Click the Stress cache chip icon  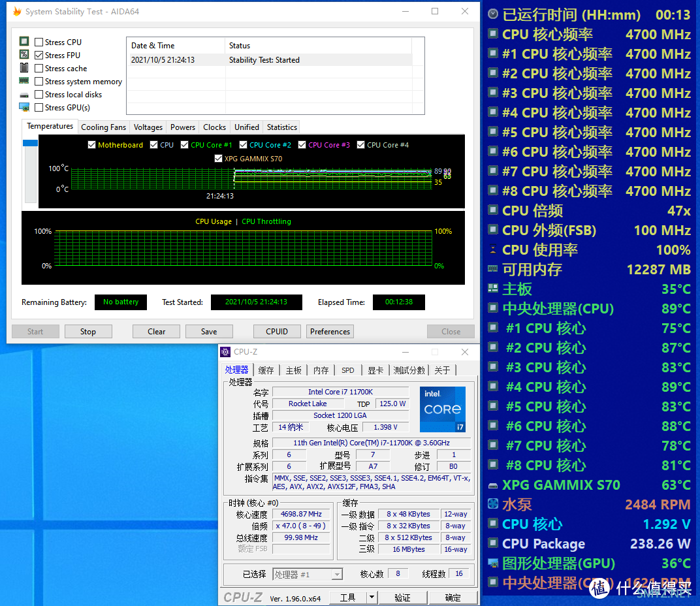point(24,68)
